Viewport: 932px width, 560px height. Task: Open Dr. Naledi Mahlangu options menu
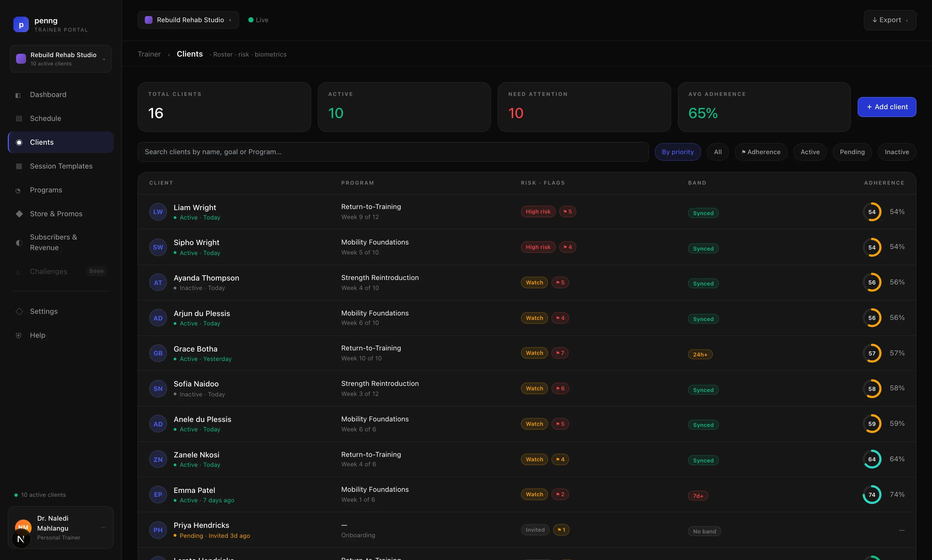(103, 527)
